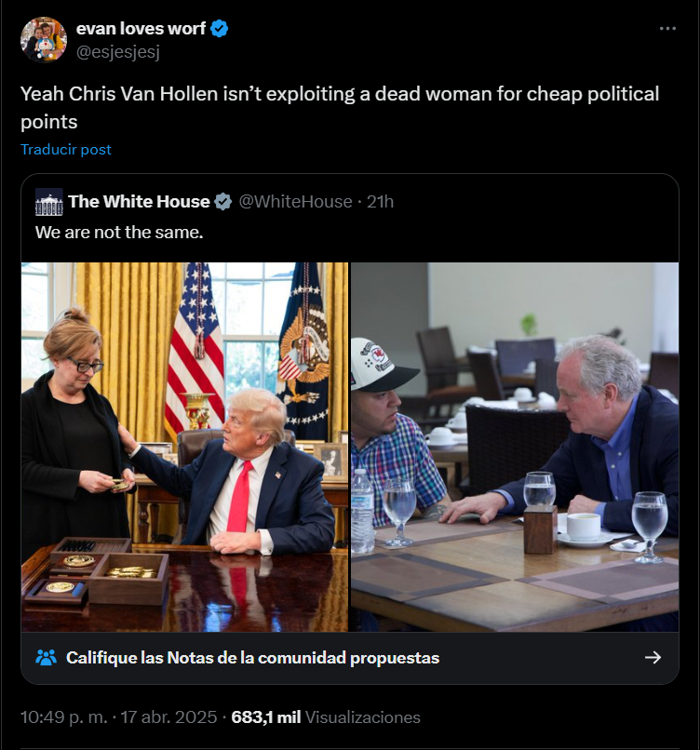Image resolution: width=700 pixels, height=750 pixels.
Task: Click the '683,1 mil Visualizaciones' count
Action: [326, 717]
